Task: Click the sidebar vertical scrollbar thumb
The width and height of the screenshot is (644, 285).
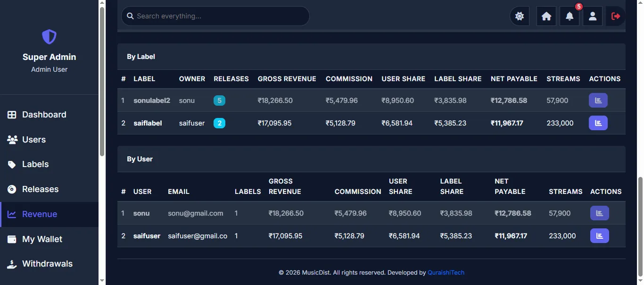Action: coord(102,82)
